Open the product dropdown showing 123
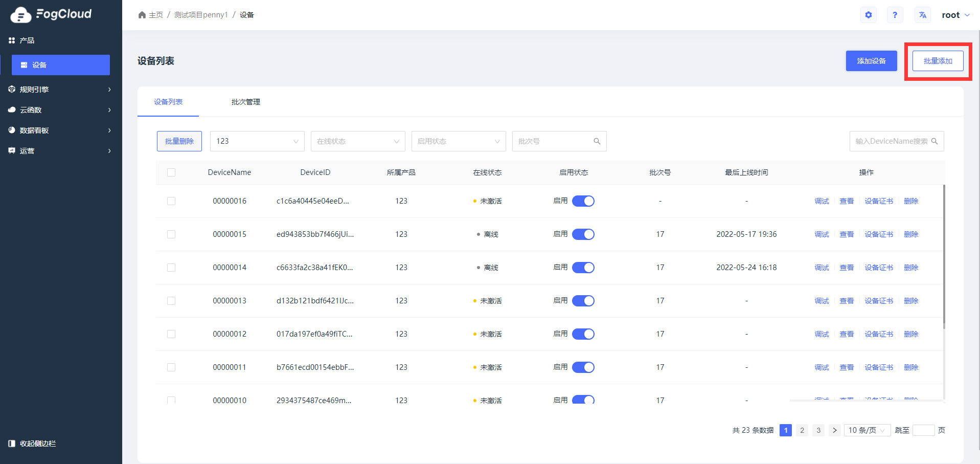980x464 pixels. point(257,141)
